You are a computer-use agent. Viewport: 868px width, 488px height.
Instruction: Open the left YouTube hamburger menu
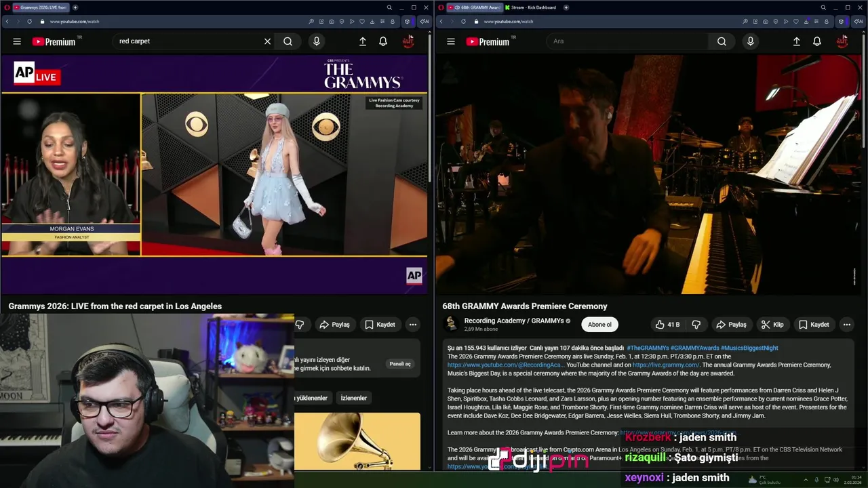point(17,41)
